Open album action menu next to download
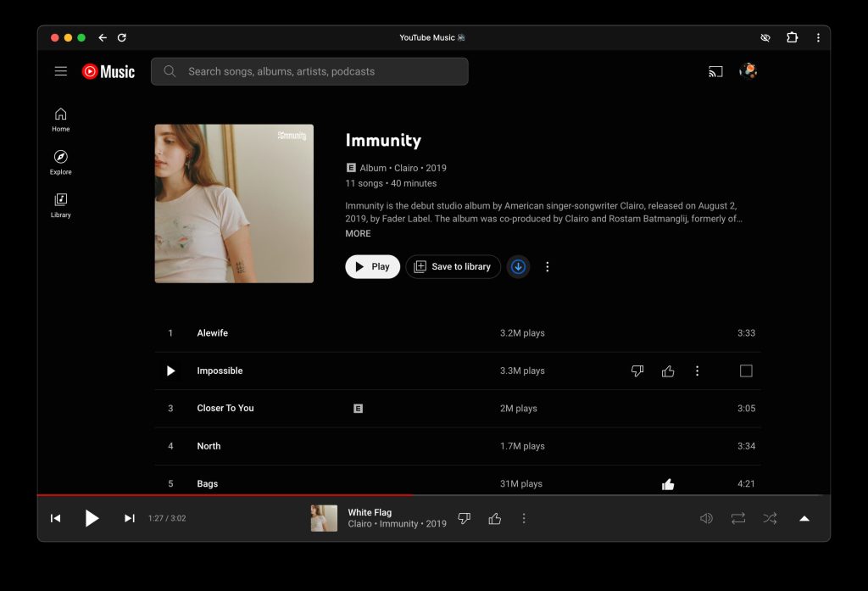The height and width of the screenshot is (591, 868). coord(548,267)
